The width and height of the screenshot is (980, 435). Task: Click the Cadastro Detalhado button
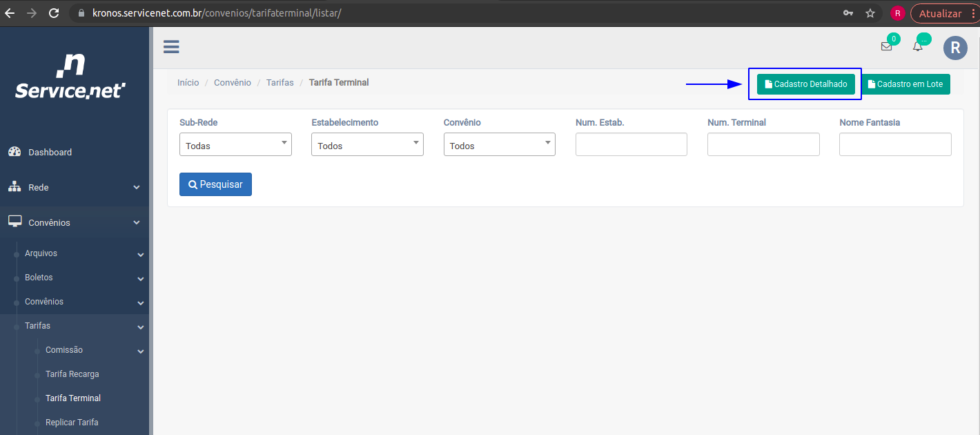pos(805,84)
